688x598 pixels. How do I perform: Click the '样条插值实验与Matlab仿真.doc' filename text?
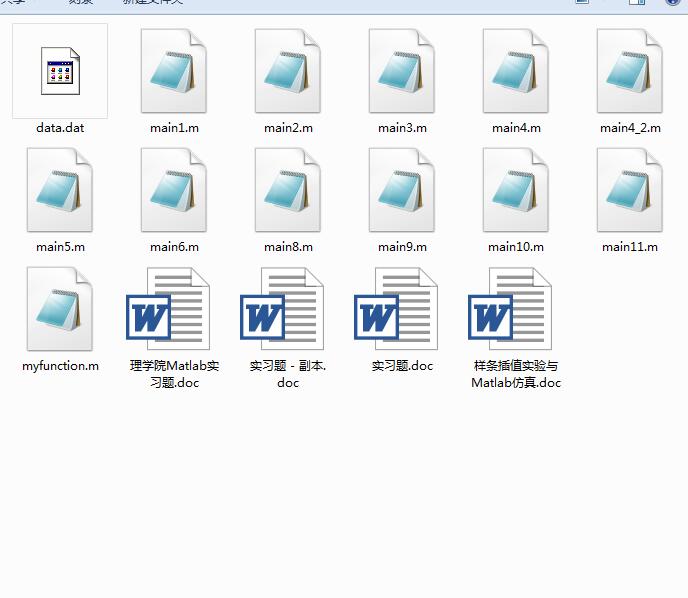click(516, 374)
